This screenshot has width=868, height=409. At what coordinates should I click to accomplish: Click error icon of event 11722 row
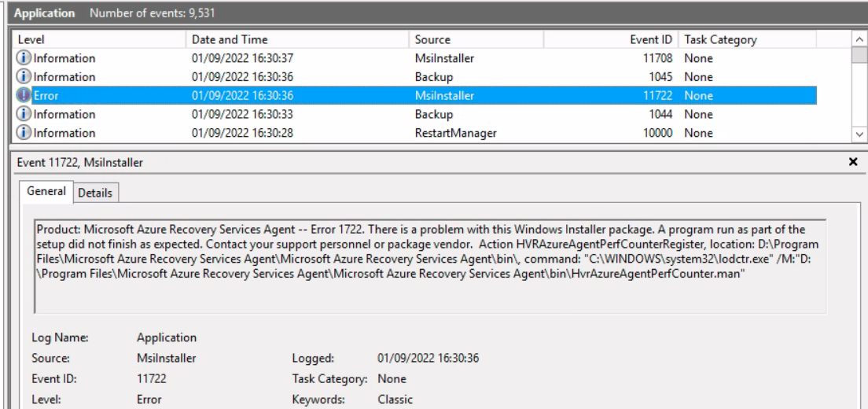(x=24, y=95)
